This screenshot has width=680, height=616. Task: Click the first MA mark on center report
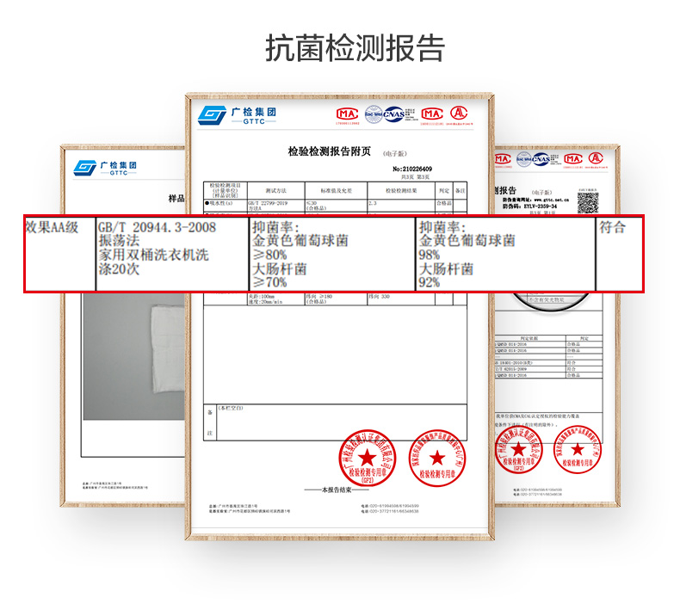348,114
